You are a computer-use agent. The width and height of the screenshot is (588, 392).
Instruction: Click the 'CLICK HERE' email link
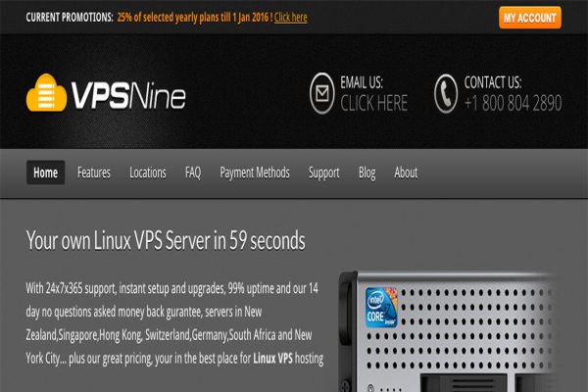pyautogui.click(x=374, y=103)
